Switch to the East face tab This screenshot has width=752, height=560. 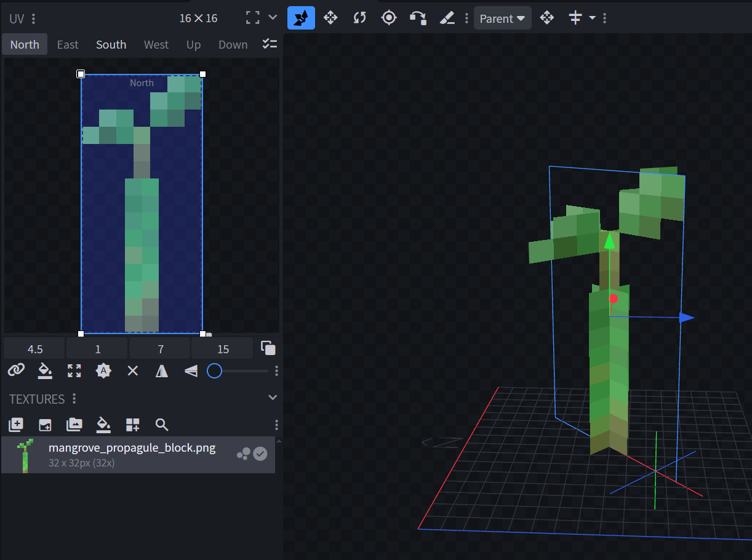click(68, 44)
